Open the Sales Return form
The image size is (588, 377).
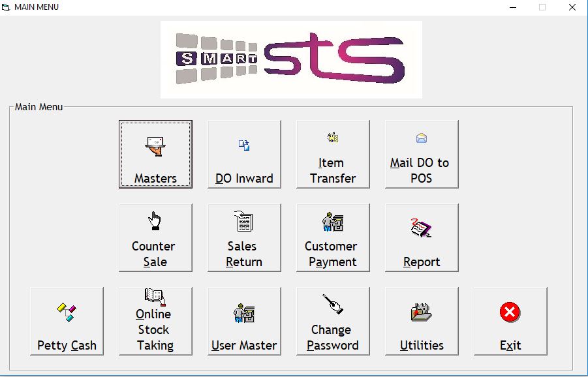(244, 237)
